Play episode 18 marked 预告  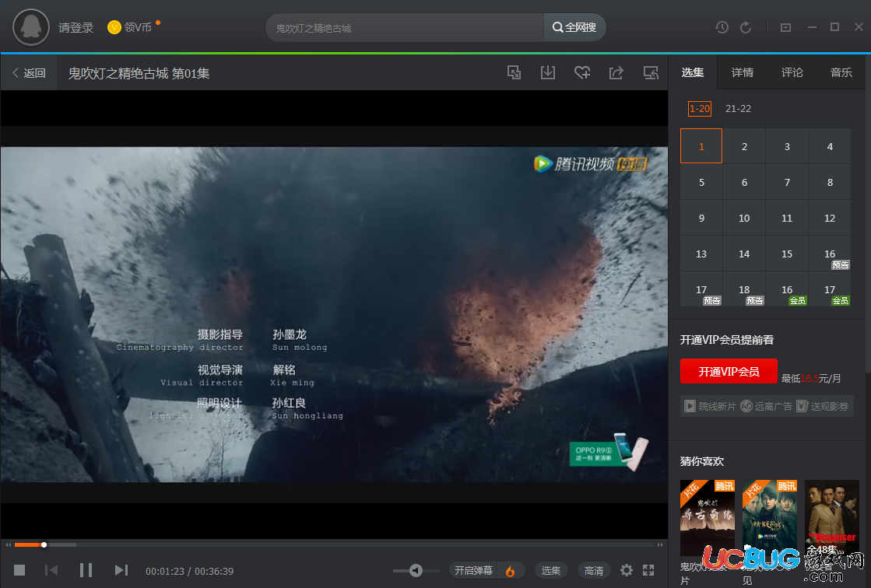pyautogui.click(x=744, y=289)
